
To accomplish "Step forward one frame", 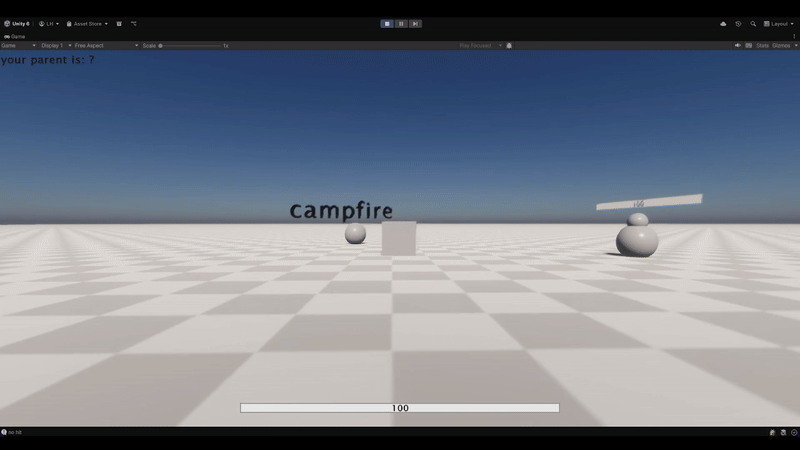I will pos(415,23).
